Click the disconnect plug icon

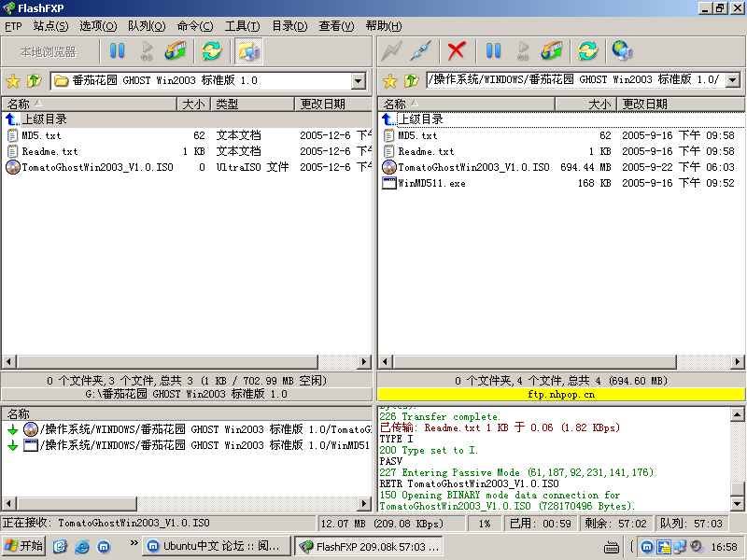coord(421,51)
